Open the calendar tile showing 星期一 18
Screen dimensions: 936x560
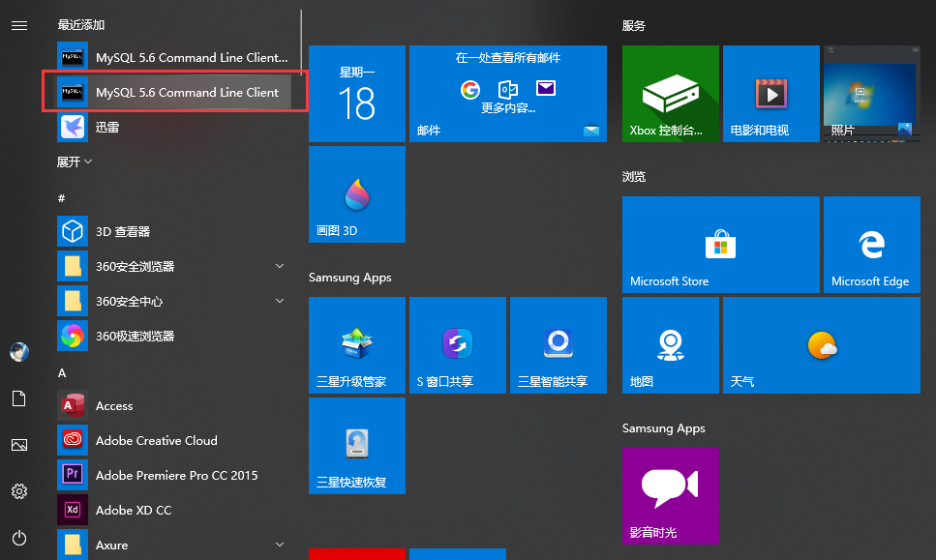pos(357,94)
